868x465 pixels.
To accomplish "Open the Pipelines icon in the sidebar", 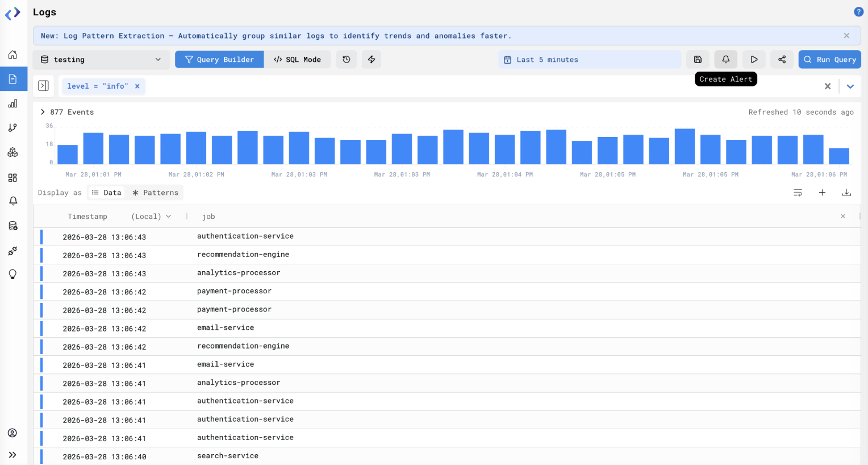I will tap(12, 251).
